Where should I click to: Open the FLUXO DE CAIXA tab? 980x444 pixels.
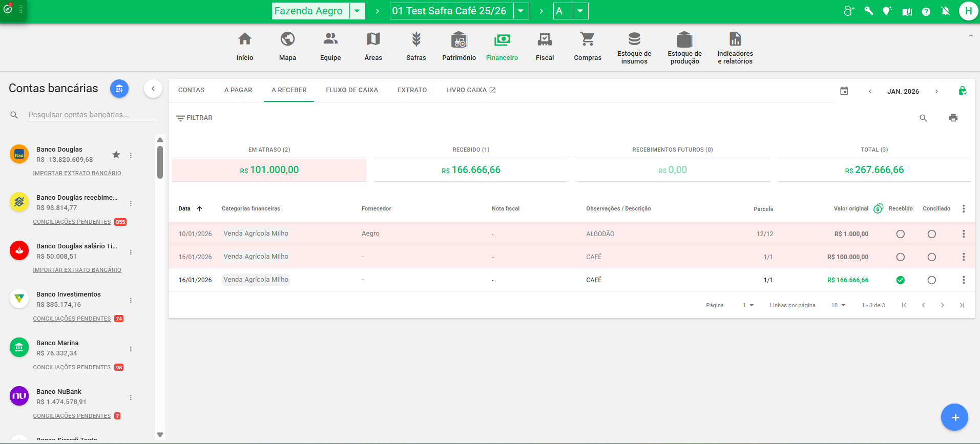tap(352, 90)
